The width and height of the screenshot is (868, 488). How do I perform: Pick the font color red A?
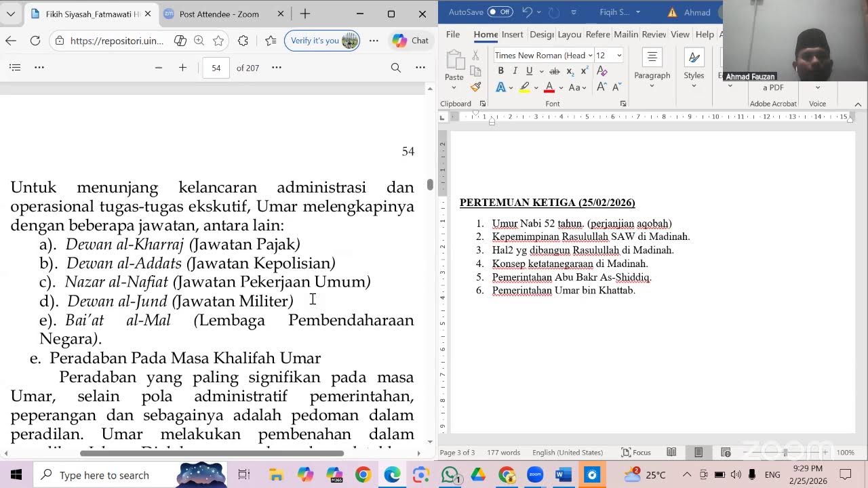pyautogui.click(x=549, y=87)
